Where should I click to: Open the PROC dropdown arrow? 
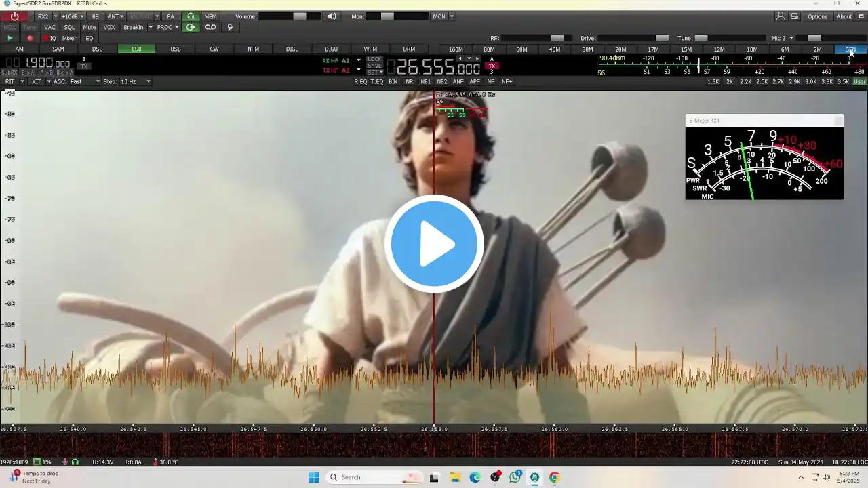[176, 27]
